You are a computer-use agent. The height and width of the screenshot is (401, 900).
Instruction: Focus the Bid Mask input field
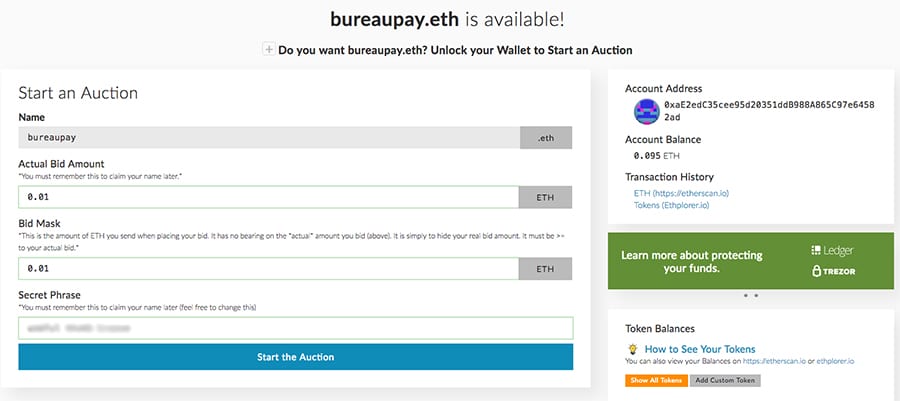[x=268, y=269]
